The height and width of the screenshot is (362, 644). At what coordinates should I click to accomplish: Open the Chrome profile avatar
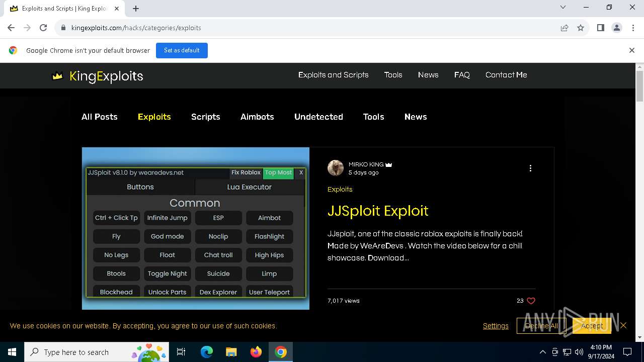tap(617, 28)
